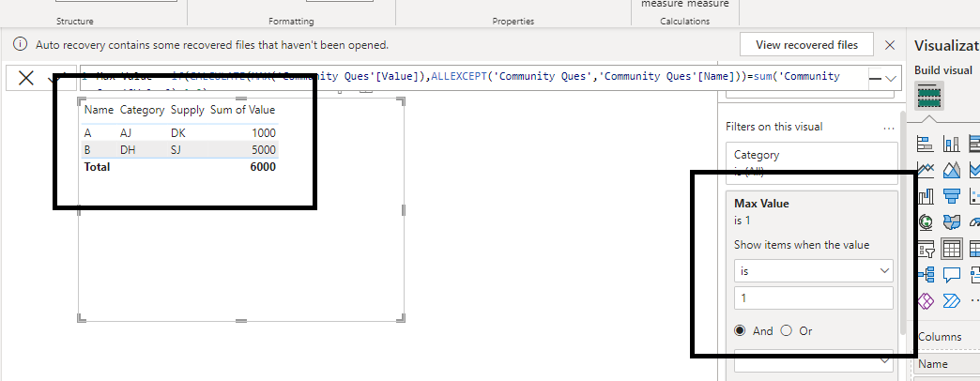Insert a slicer visual
Viewport: 980px width, 381px height.
click(925, 249)
